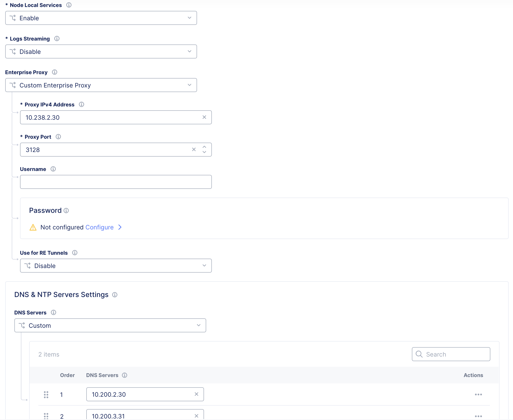Click info icon next to Node Local Services
Image resolution: width=513 pixels, height=420 pixels.
(69, 5)
